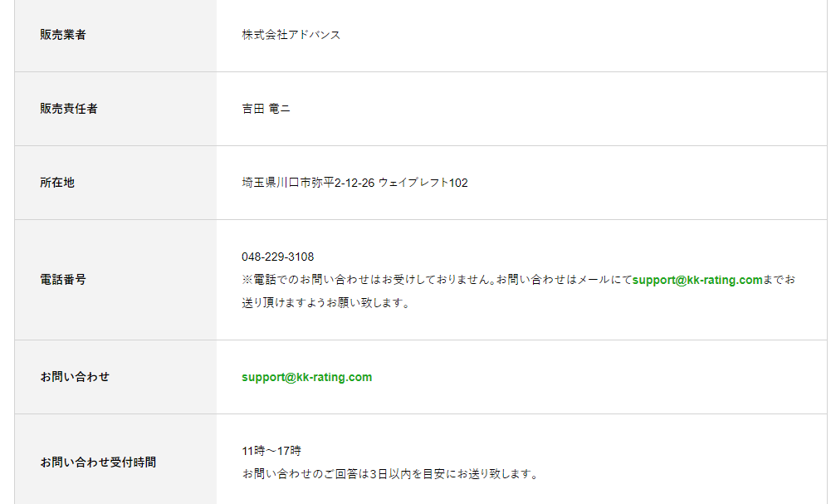Image resolution: width=831 pixels, height=504 pixels.
Task: Click building name ウェイブレフト102
Action: pos(423,183)
